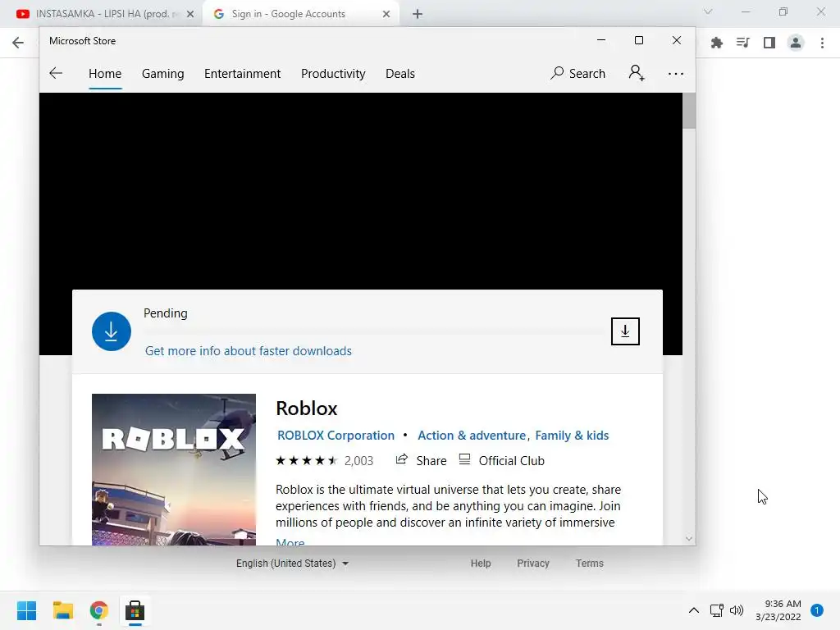Click the sign-in account icon in Store
This screenshot has height=630, width=840.
[x=637, y=73]
